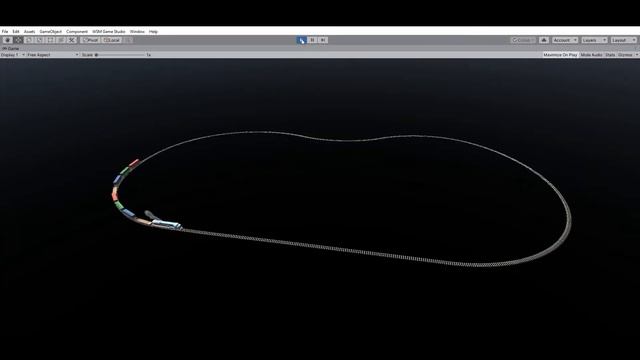Open the Account dropdown
The width and height of the screenshot is (640, 360).
[565, 40]
